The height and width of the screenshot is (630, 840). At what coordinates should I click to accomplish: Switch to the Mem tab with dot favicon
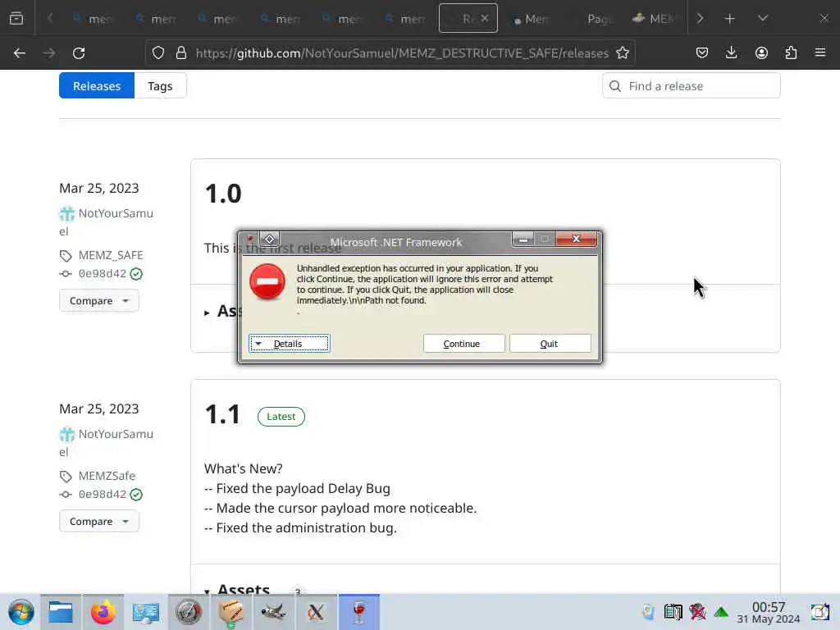(531, 19)
